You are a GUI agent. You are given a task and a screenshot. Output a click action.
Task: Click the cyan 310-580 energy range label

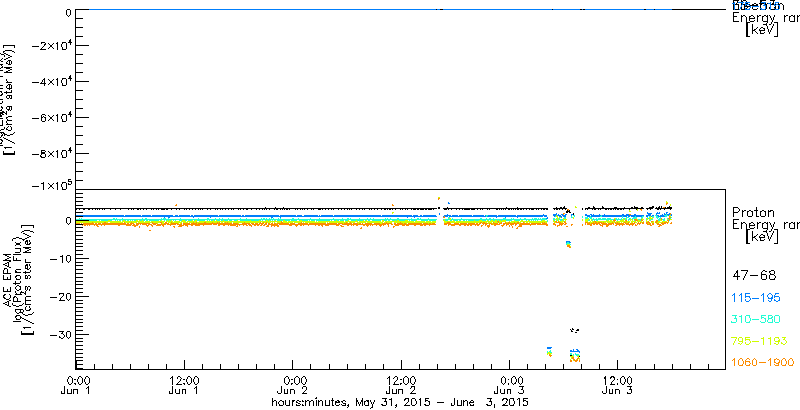756,320
